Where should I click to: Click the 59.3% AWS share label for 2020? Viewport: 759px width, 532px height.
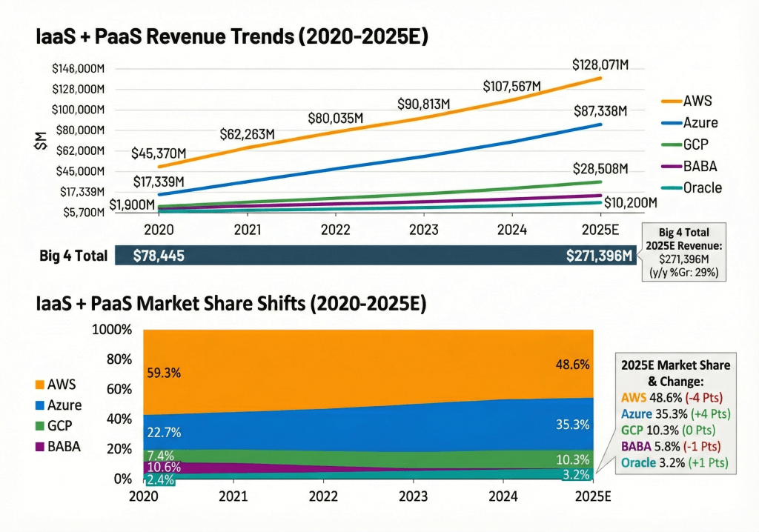click(164, 374)
